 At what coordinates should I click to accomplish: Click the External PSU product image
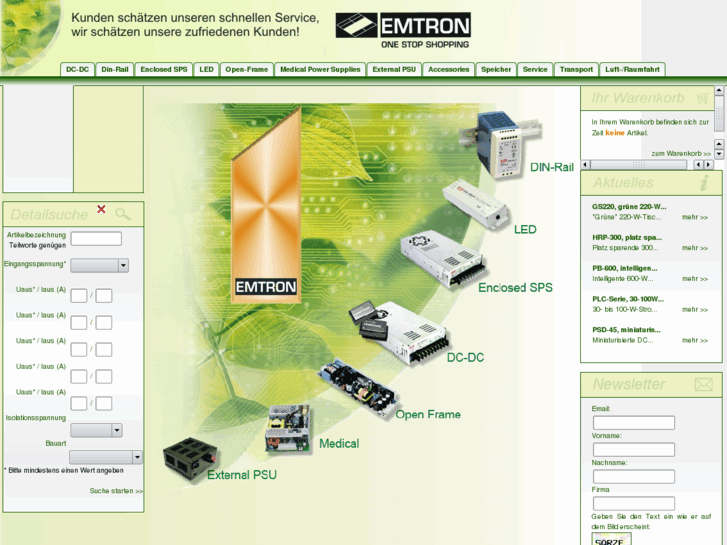pyautogui.click(x=191, y=459)
